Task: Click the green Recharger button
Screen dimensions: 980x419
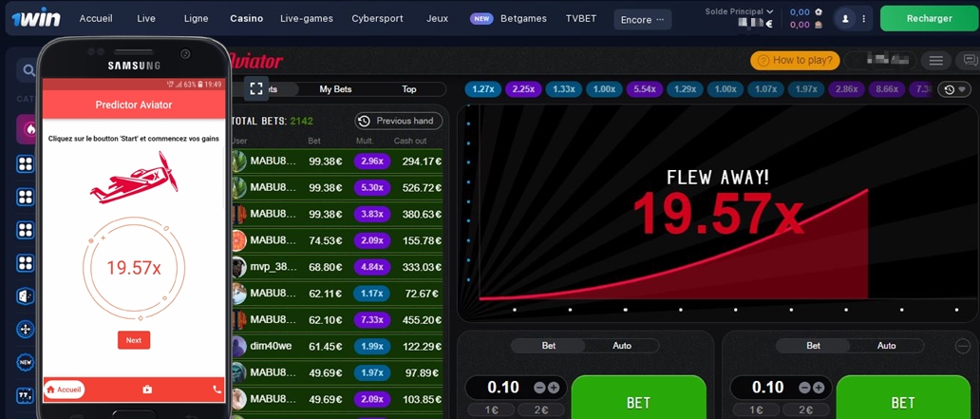Action: pyautogui.click(x=929, y=18)
